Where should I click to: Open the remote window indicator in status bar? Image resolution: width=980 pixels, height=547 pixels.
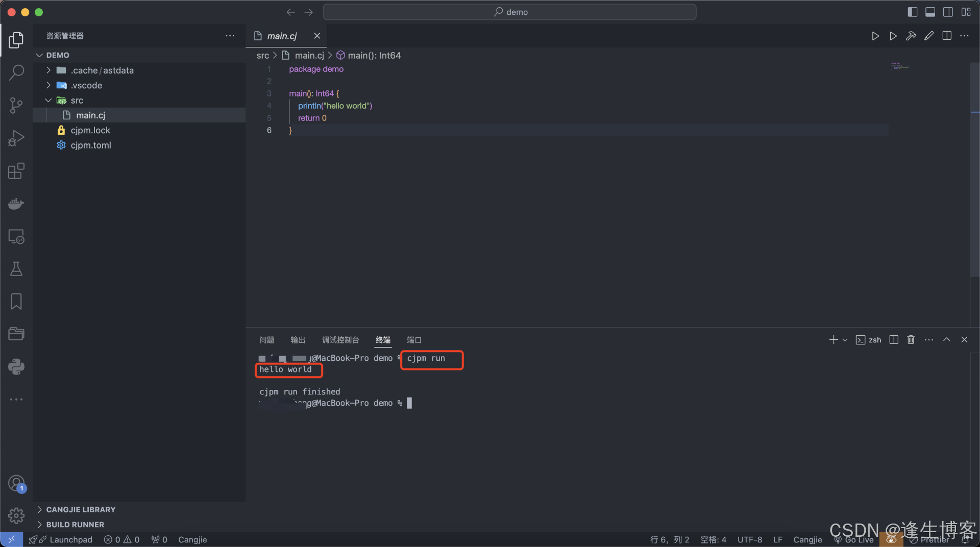point(11,539)
